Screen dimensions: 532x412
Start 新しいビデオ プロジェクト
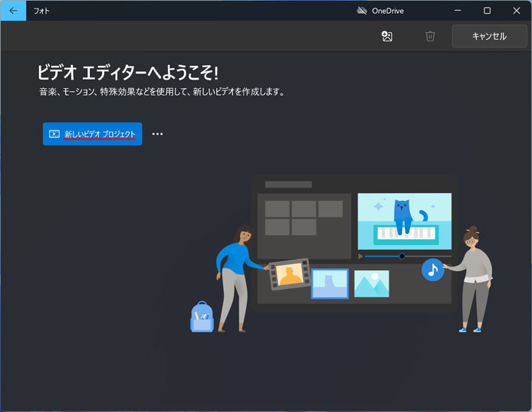point(92,134)
